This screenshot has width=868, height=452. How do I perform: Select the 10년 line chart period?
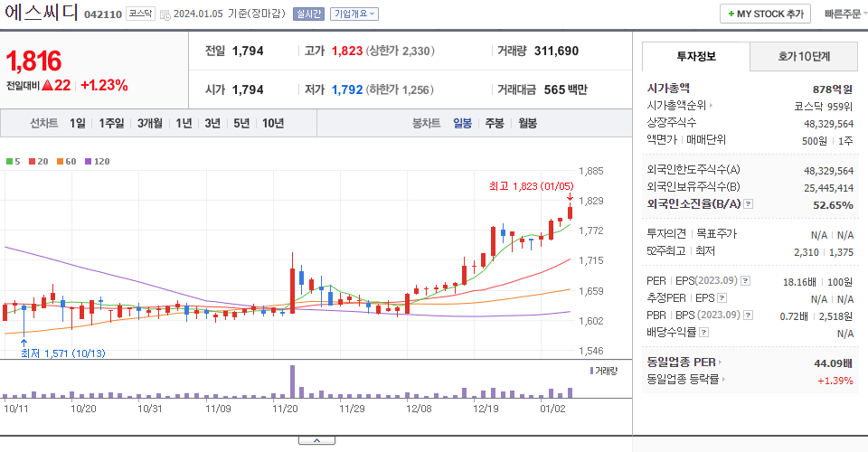[x=273, y=123]
